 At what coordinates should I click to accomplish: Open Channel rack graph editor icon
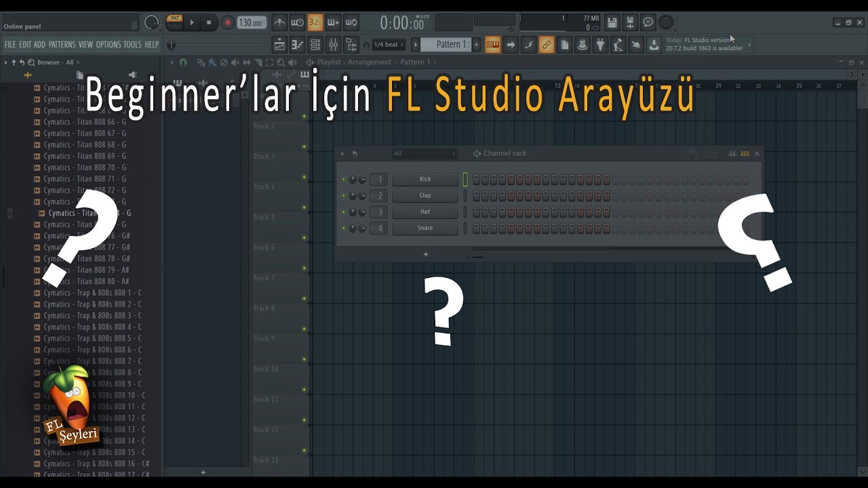coord(732,154)
